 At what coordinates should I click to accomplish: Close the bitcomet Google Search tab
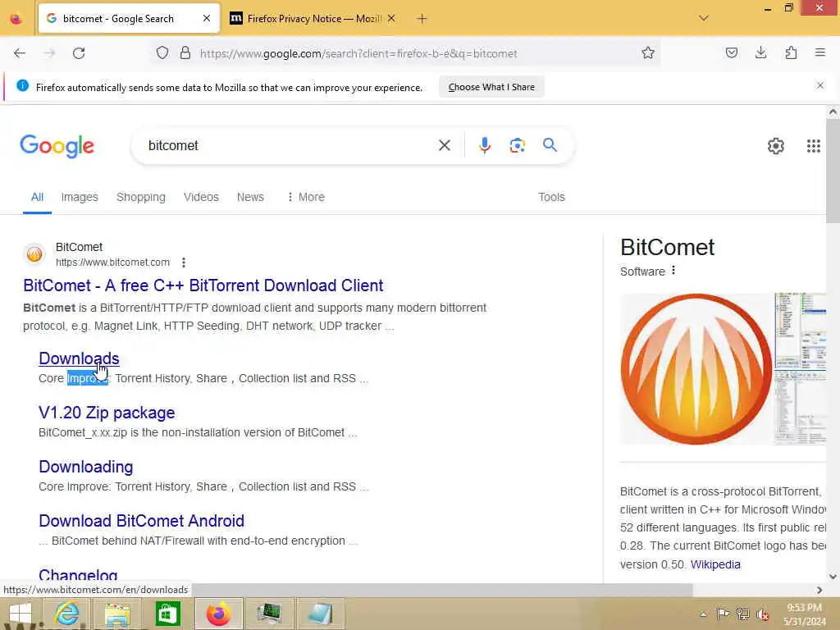tap(207, 19)
